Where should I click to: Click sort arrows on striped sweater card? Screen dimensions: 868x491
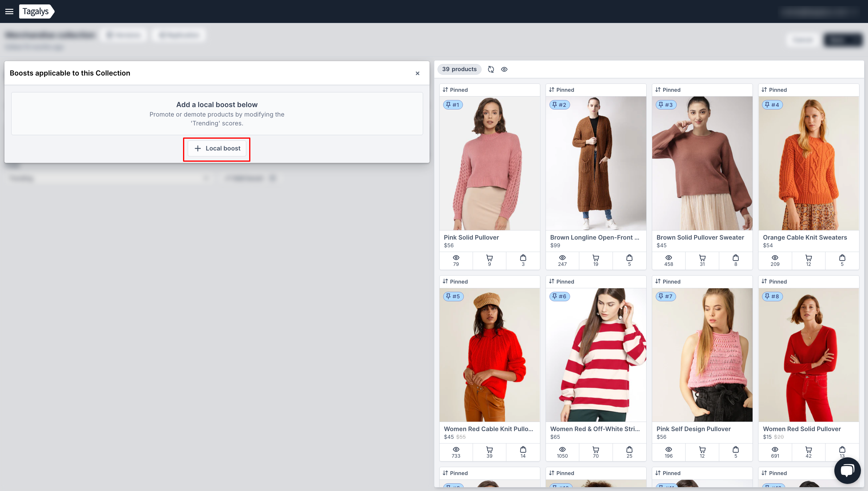pos(552,281)
